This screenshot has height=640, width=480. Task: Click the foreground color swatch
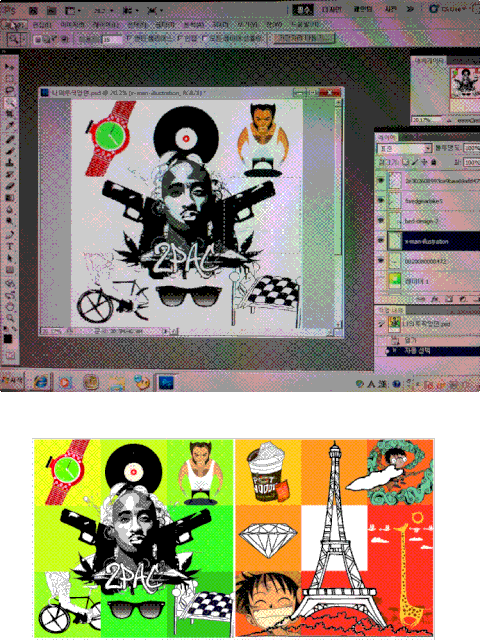[8, 338]
